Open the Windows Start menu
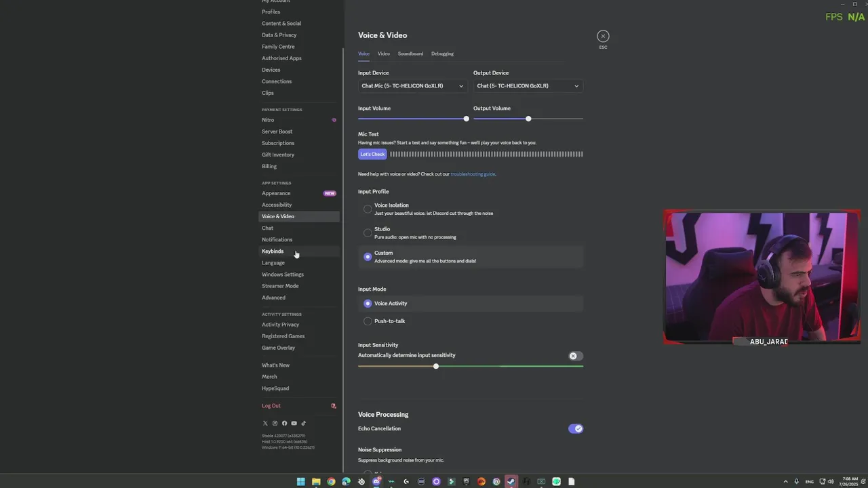868x488 pixels. click(301, 482)
